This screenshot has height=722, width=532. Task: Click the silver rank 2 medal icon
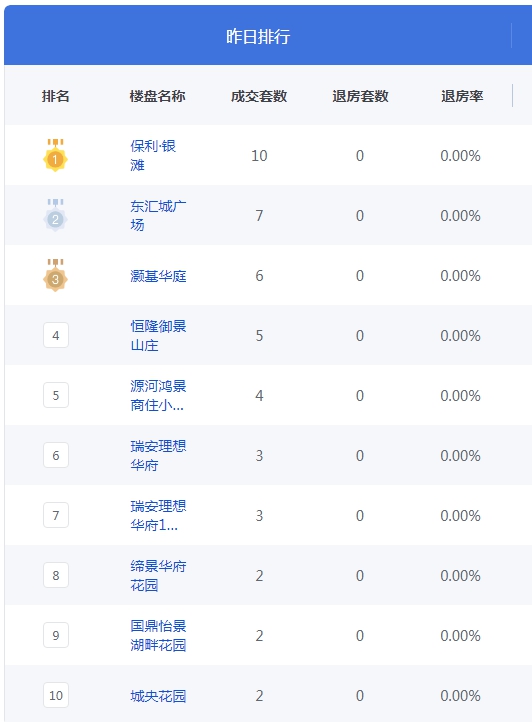(x=55, y=215)
